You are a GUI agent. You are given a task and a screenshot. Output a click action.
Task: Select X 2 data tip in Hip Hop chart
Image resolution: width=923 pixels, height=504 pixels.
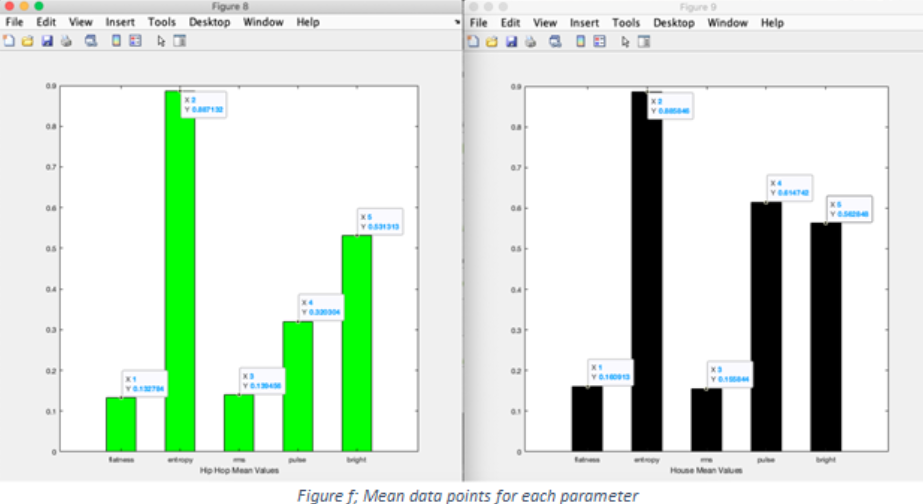204,105
